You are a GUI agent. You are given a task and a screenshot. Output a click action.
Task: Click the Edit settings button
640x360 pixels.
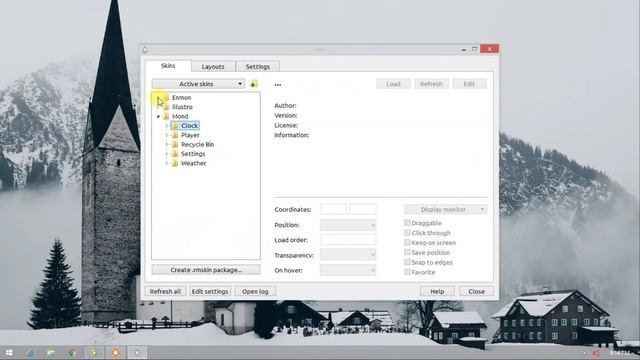point(210,291)
